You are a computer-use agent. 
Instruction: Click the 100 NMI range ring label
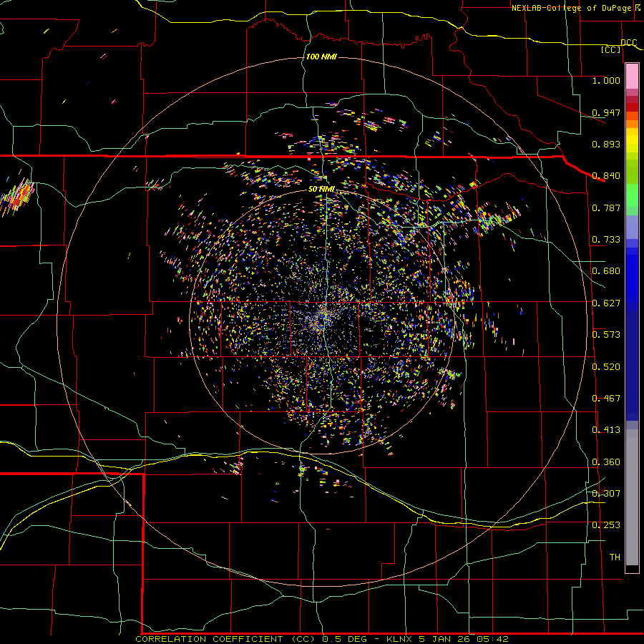321,57
